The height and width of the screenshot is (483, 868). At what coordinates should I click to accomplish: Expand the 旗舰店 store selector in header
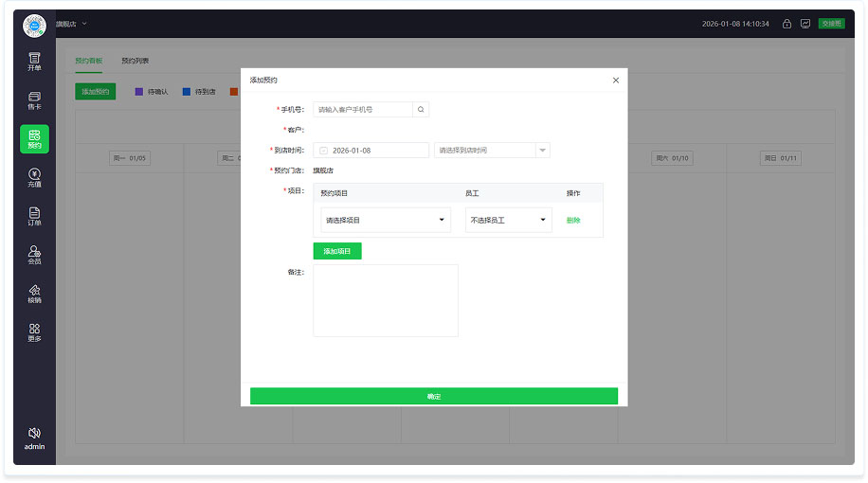click(71, 24)
